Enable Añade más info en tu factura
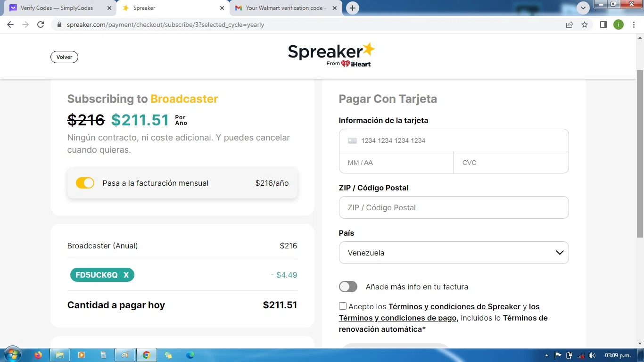 (x=348, y=287)
